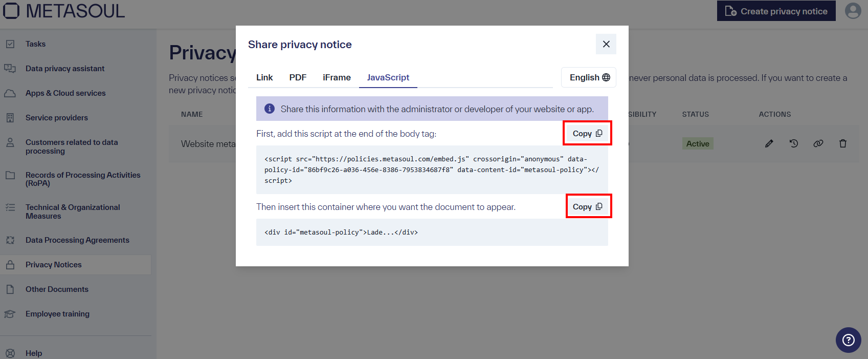Click the Help lifebuoy icon
This screenshot has width=868, height=359.
[x=10, y=353]
